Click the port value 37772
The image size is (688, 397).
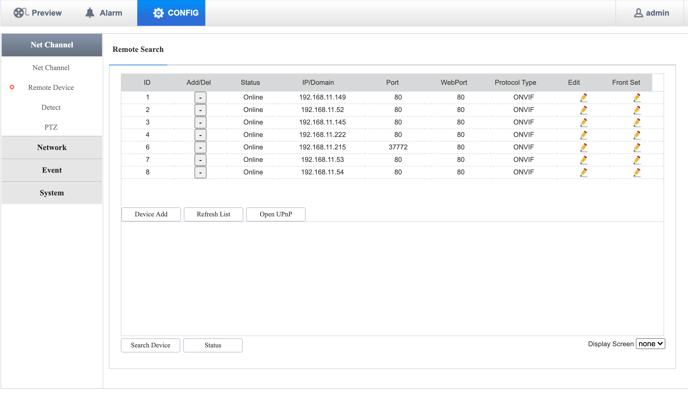[x=398, y=147]
